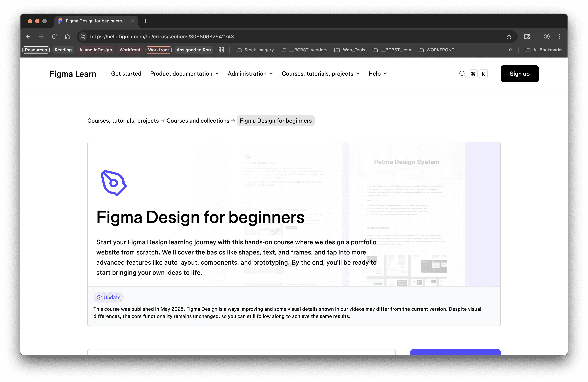Show hidden bookmarks with the double chevron
This screenshot has height=382, width=588.
pyautogui.click(x=510, y=50)
